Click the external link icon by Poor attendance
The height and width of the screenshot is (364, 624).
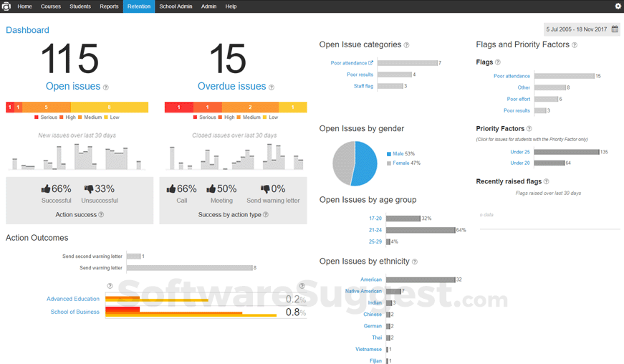pyautogui.click(x=370, y=63)
